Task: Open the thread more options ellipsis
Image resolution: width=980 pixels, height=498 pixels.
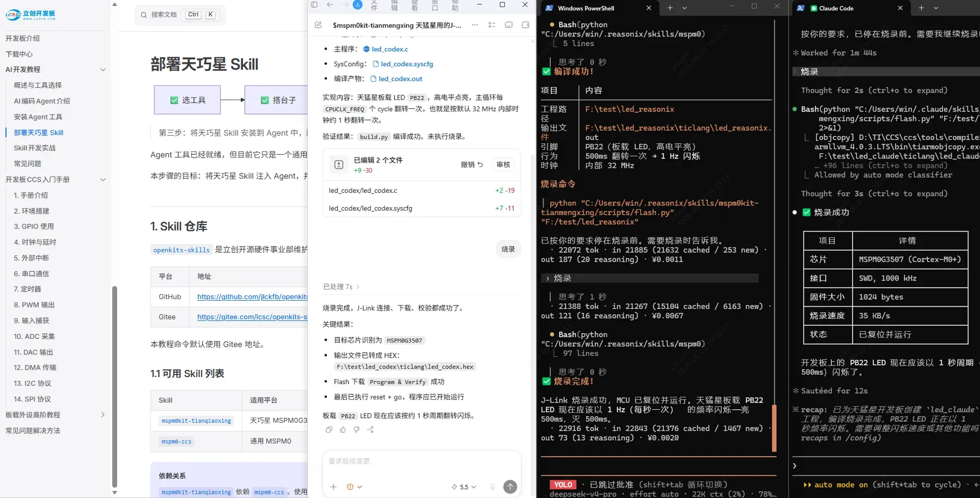Action: [x=475, y=25]
